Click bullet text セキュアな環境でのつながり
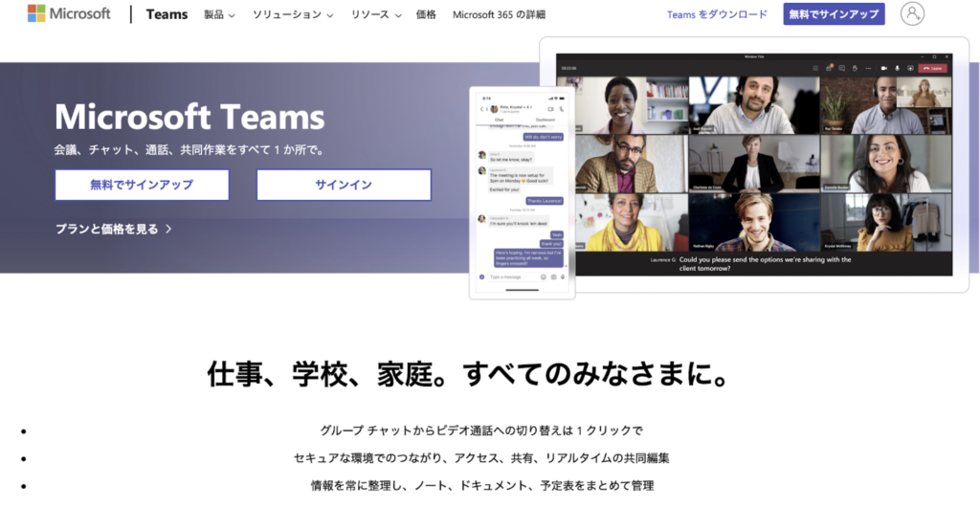This screenshot has height=530, width=980. (481, 458)
